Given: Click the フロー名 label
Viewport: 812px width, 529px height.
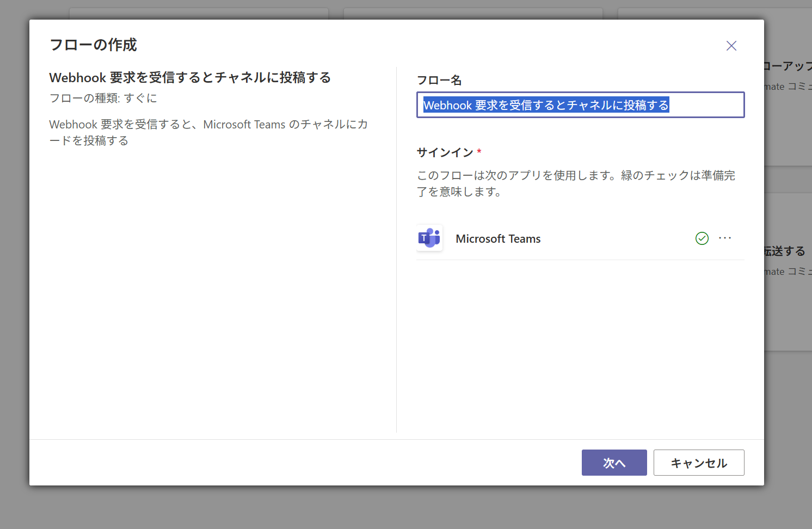Looking at the screenshot, I should click(439, 81).
